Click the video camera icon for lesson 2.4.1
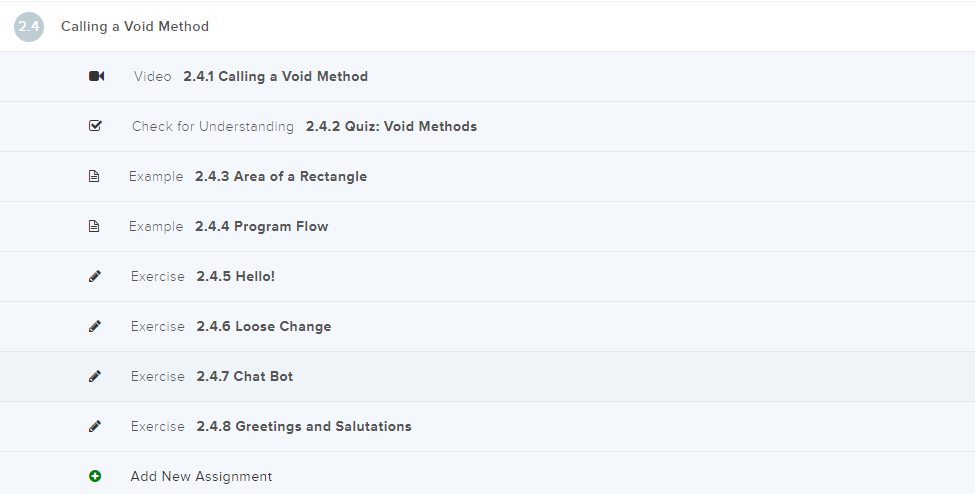The width and height of the screenshot is (975, 494). tap(96, 76)
